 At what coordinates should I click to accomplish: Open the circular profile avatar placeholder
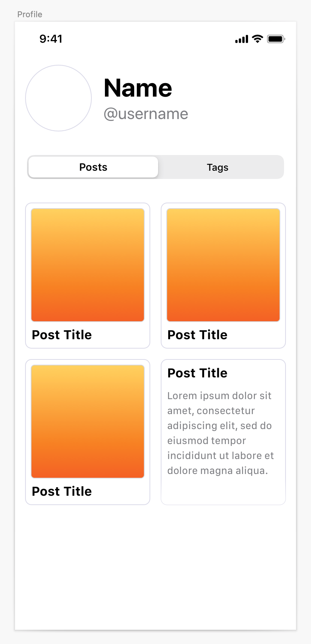tap(58, 98)
